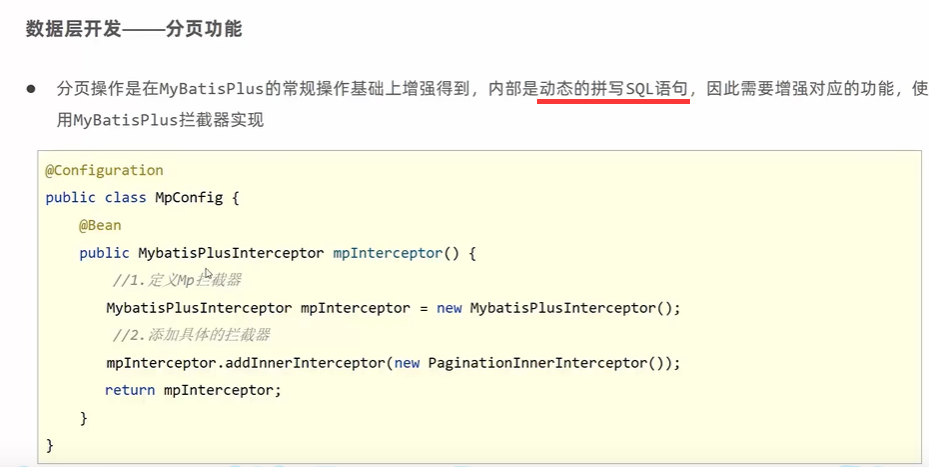Click the return mpInterceptor statement

tap(194, 390)
